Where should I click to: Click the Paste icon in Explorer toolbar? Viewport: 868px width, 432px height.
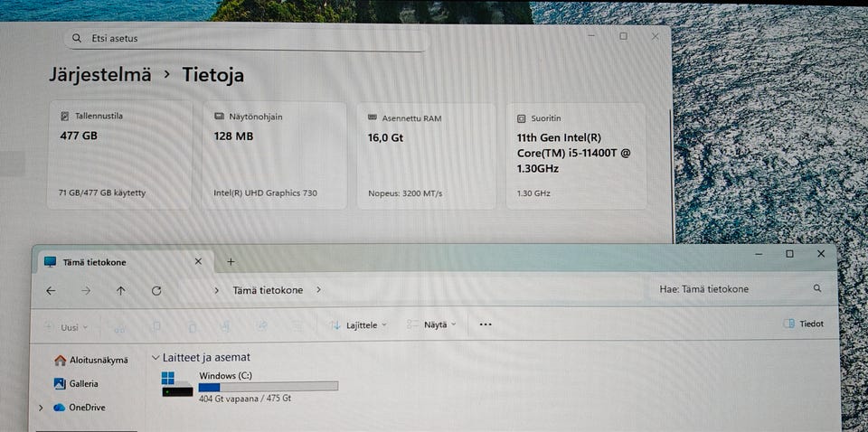tap(192, 327)
